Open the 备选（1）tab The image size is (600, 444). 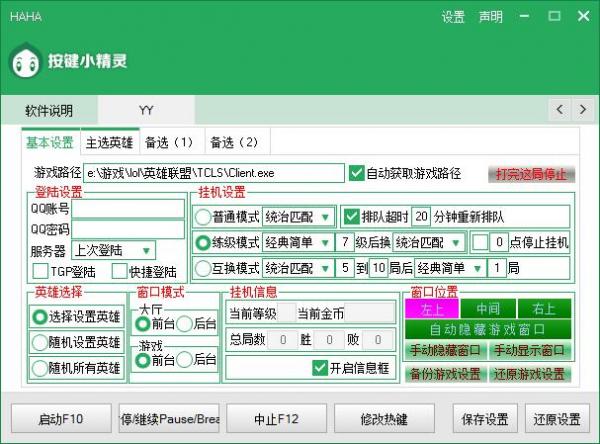tap(173, 142)
